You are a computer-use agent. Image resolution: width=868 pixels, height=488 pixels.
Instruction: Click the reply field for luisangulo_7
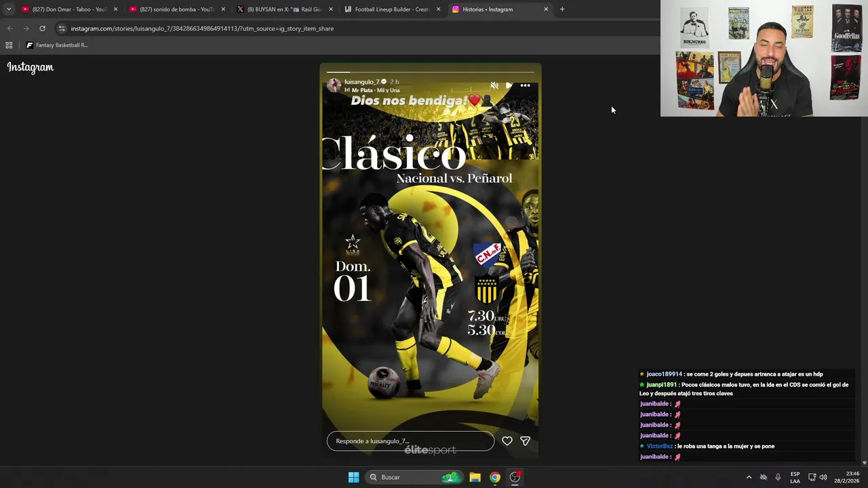410,441
